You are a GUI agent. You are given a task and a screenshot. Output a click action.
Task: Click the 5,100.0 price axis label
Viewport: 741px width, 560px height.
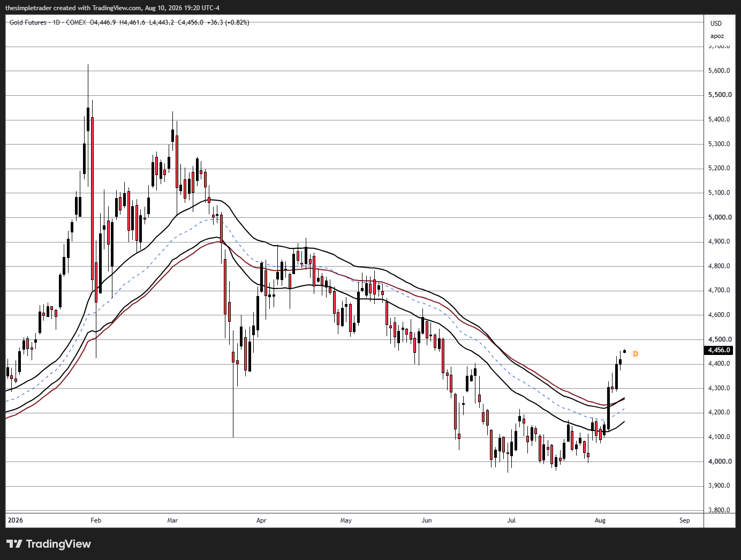(719, 193)
